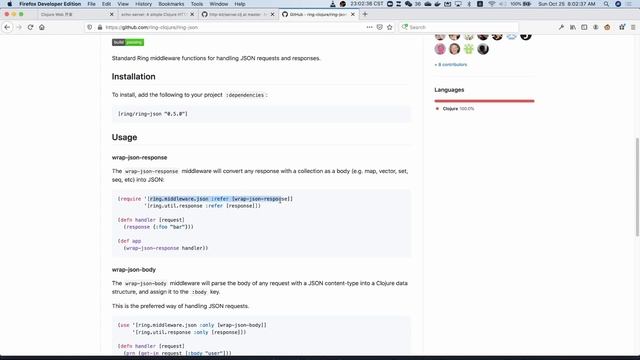Open the Help menu
Viewport: 640px width, 360px height.
(x=240, y=4)
